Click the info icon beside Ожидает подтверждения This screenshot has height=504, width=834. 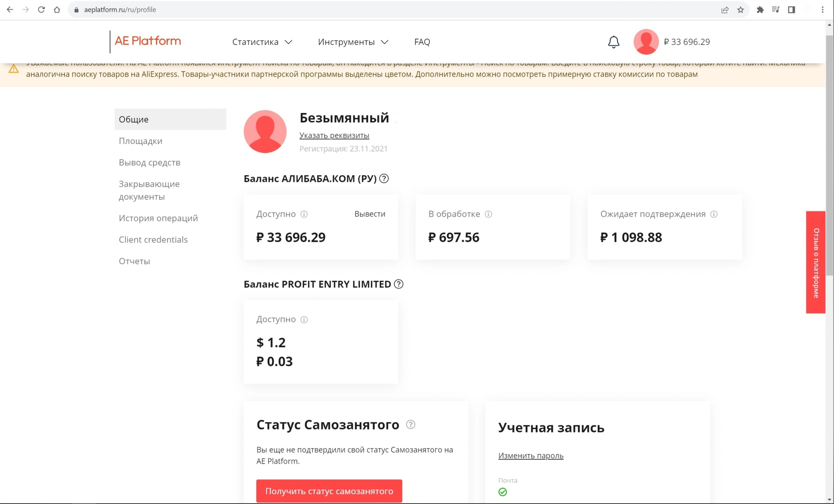[714, 214]
